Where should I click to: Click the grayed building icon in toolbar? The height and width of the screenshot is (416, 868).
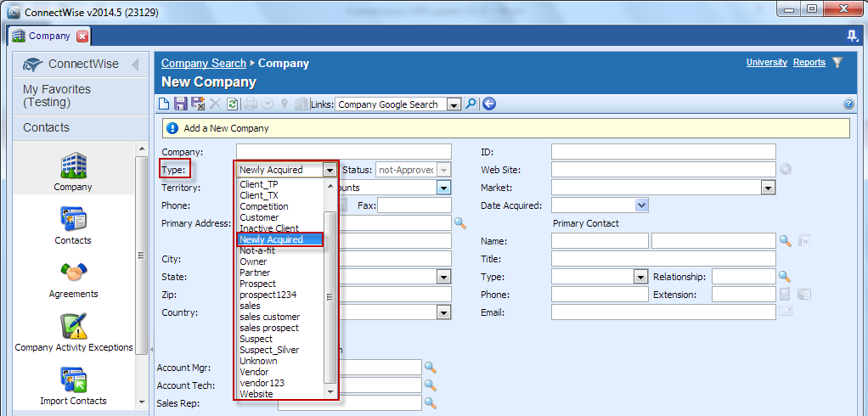coord(302,104)
